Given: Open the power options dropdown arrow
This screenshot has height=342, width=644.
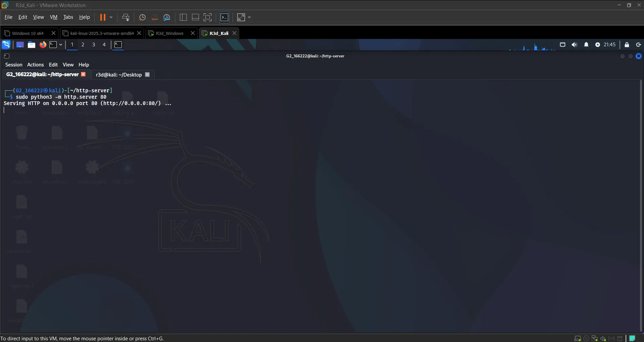Looking at the screenshot, I should pyautogui.click(x=111, y=17).
